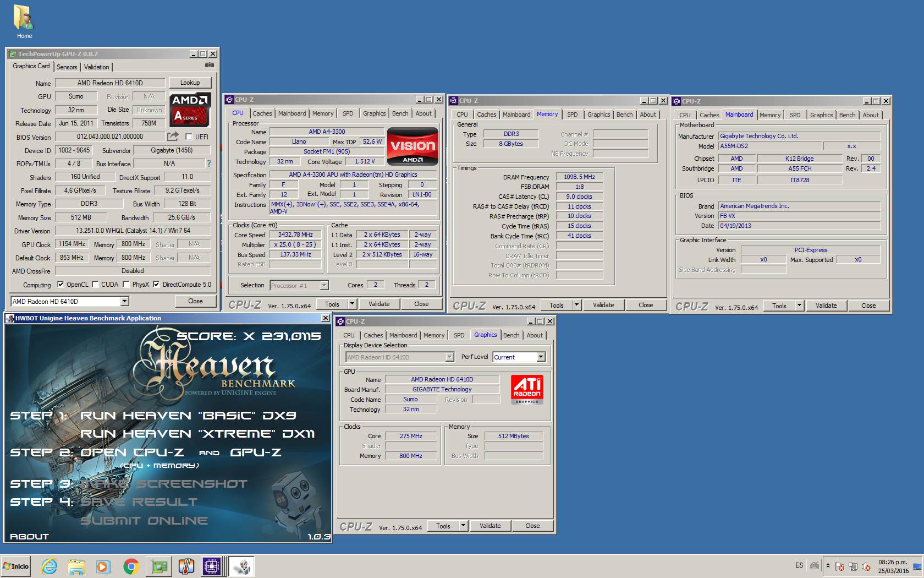The height and width of the screenshot is (578, 924).
Task: Switch to Sensors tab in GPU-Z
Action: click(x=67, y=67)
